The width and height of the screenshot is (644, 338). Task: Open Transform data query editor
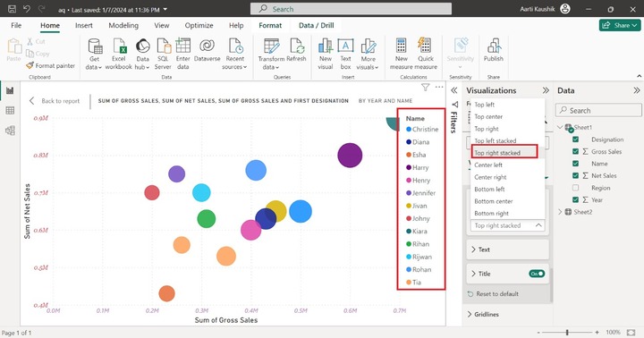point(271,54)
